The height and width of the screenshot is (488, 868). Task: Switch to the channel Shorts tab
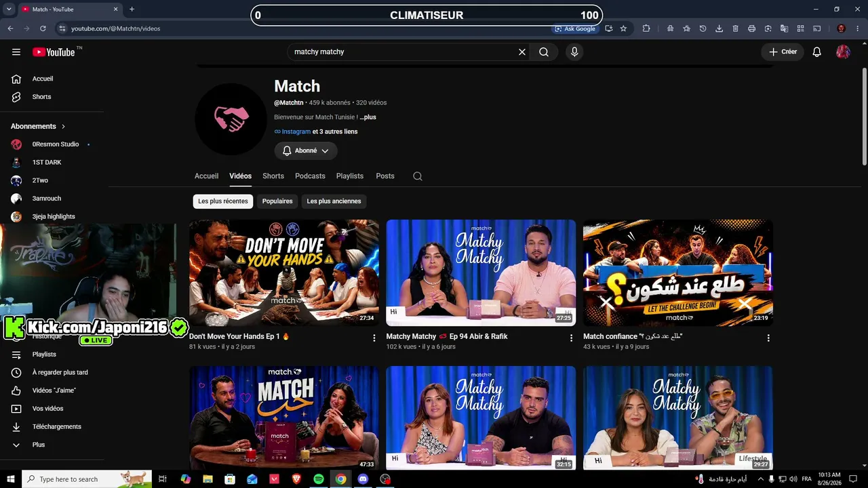click(x=273, y=176)
